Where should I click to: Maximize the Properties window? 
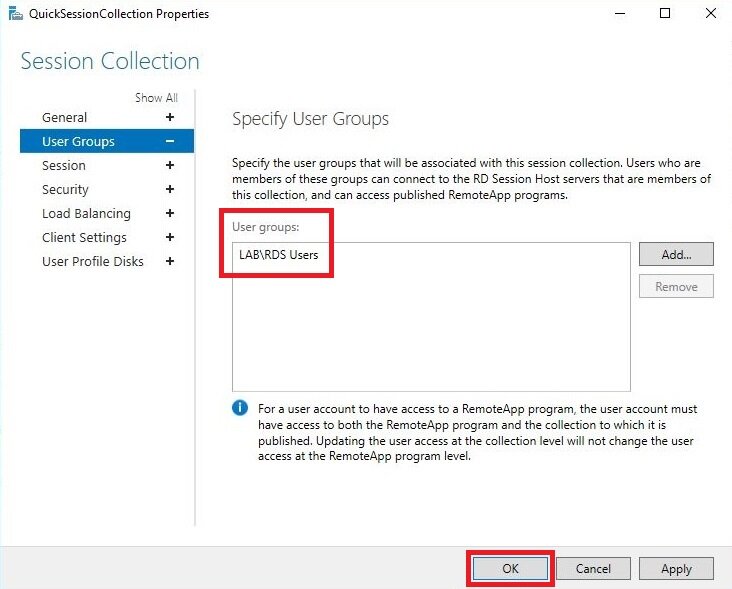coord(665,13)
